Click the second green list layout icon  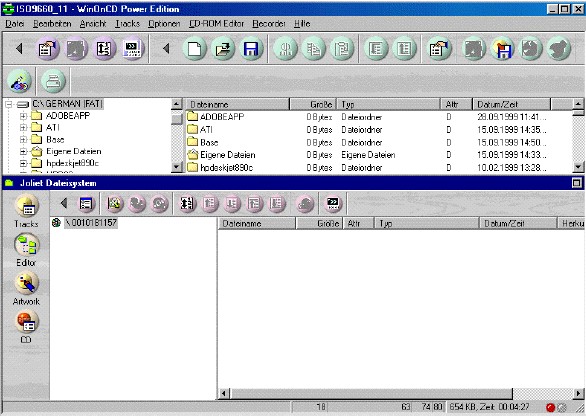pyautogui.click(x=404, y=49)
